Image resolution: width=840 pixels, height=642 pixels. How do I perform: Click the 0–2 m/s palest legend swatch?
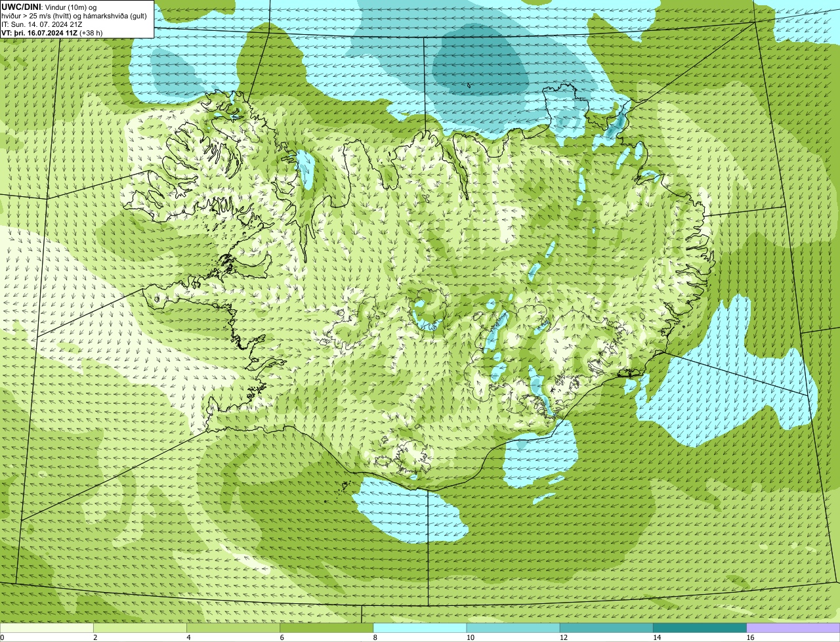click(x=47, y=628)
